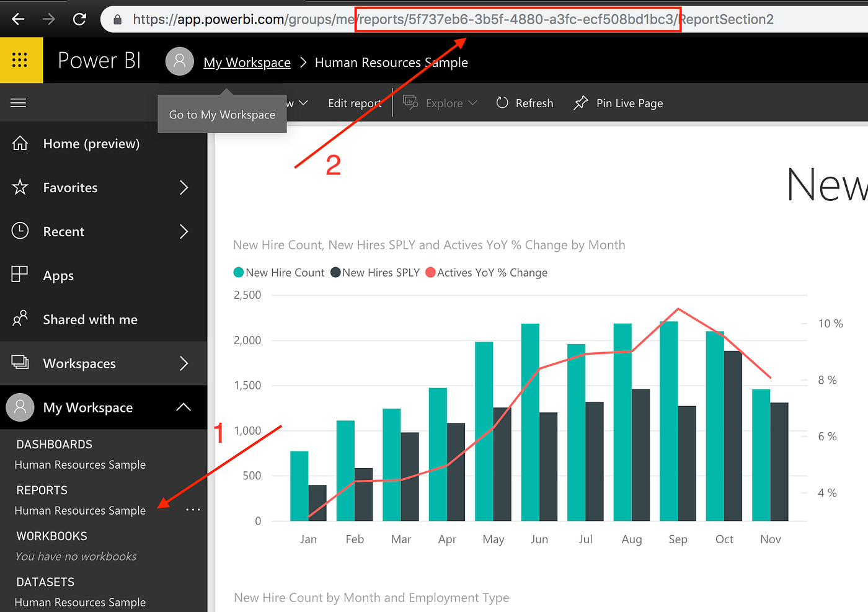
Task: Click the Explore speech-bubble icon
Action: [x=410, y=102]
